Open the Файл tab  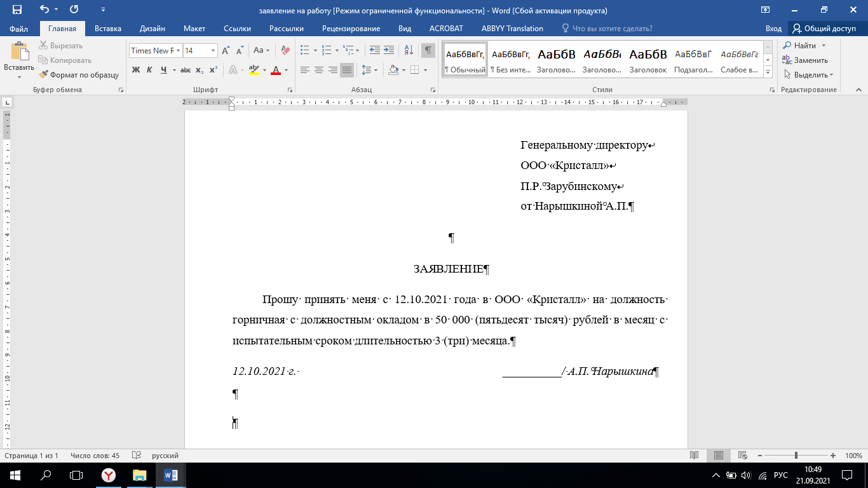pos(18,29)
